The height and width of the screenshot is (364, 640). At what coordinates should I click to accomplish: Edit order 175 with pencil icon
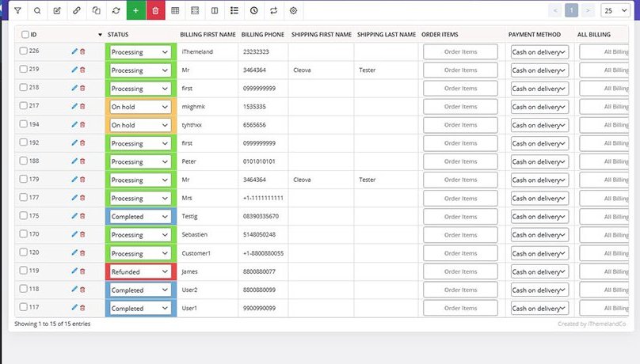tap(74, 215)
